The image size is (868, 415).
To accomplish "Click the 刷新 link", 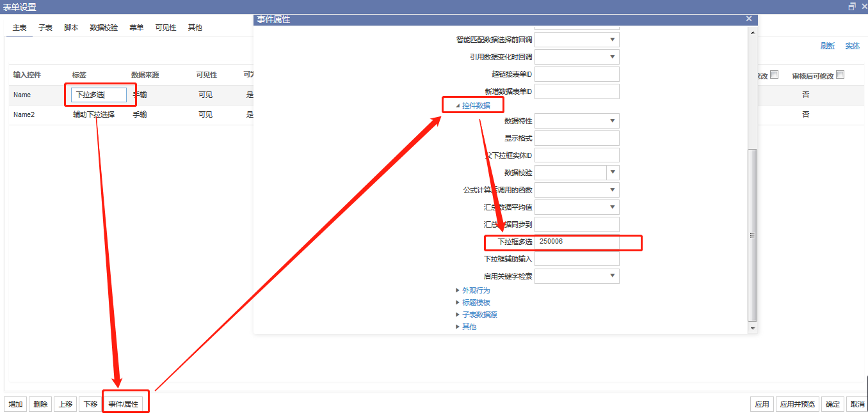I will coord(827,45).
